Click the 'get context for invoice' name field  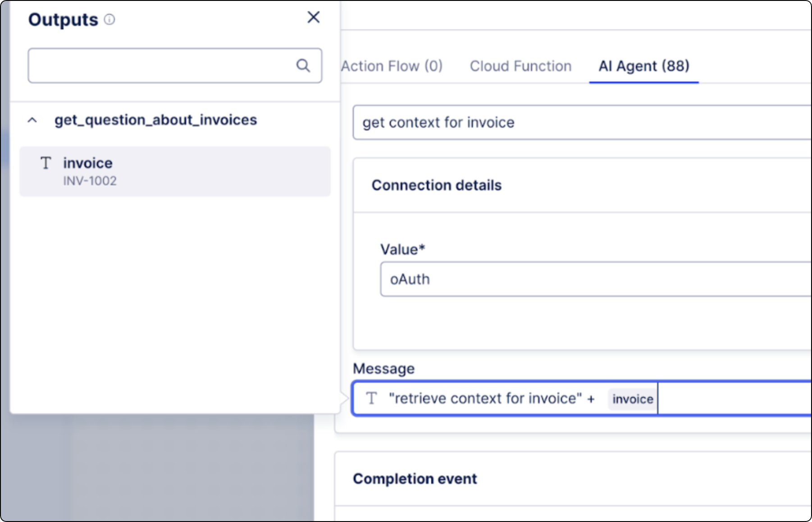point(581,123)
